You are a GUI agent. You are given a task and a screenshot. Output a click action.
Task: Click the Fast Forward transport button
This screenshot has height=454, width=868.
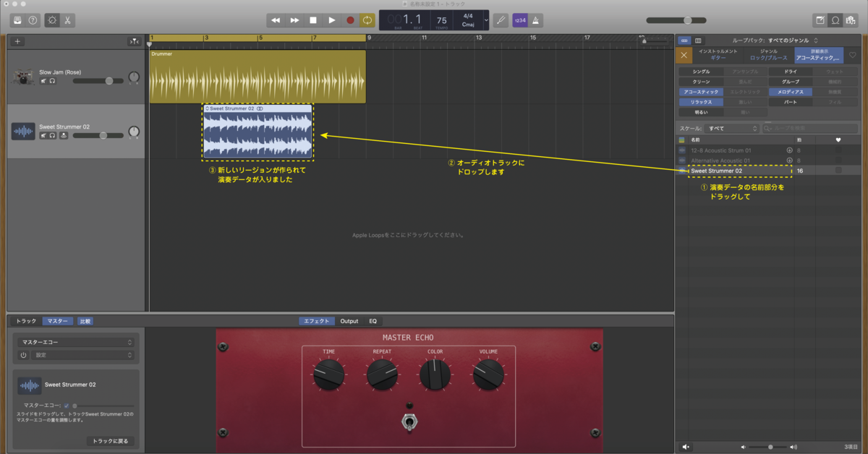(x=294, y=20)
